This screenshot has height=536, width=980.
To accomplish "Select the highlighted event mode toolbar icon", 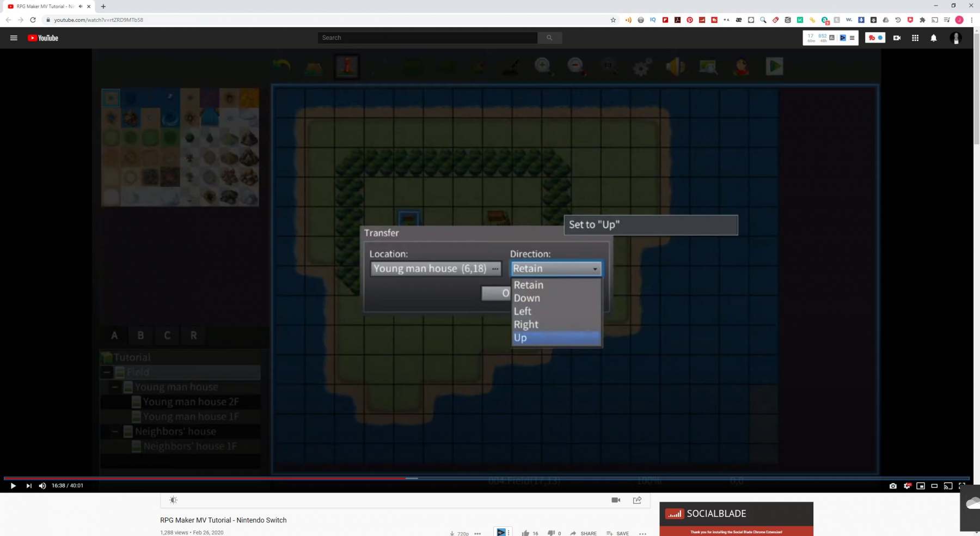I will pyautogui.click(x=347, y=66).
